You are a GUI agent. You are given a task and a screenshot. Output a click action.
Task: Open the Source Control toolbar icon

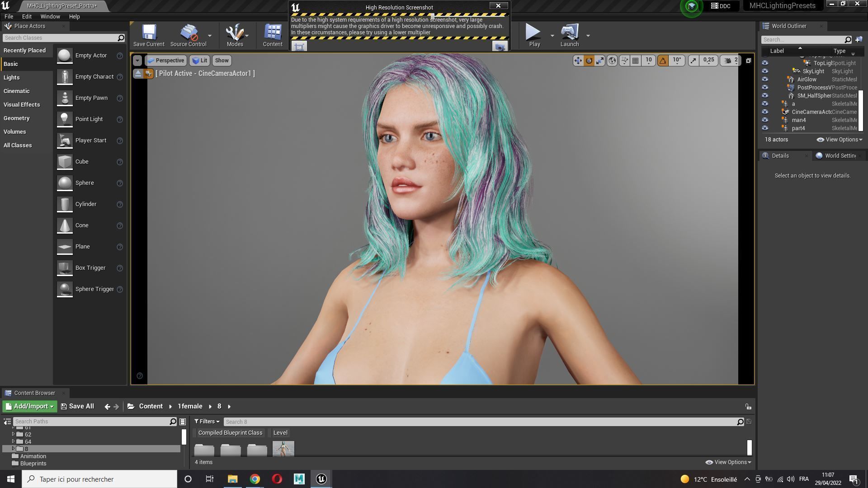(x=188, y=35)
